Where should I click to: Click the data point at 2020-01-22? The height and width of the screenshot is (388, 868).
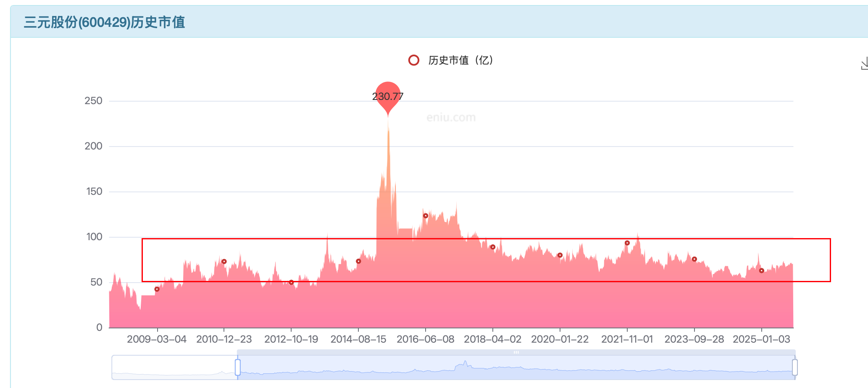click(x=560, y=255)
